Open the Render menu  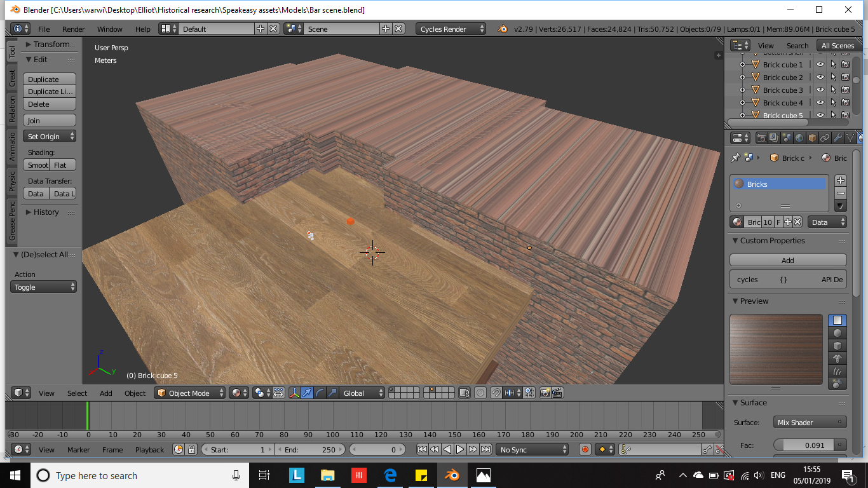73,29
